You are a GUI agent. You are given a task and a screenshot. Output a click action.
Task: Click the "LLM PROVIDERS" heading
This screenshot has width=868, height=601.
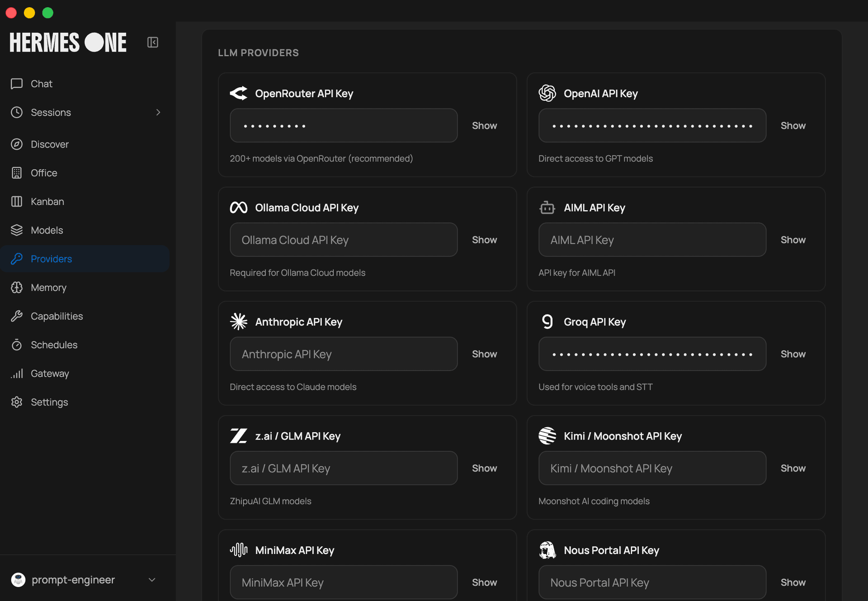[x=258, y=52]
